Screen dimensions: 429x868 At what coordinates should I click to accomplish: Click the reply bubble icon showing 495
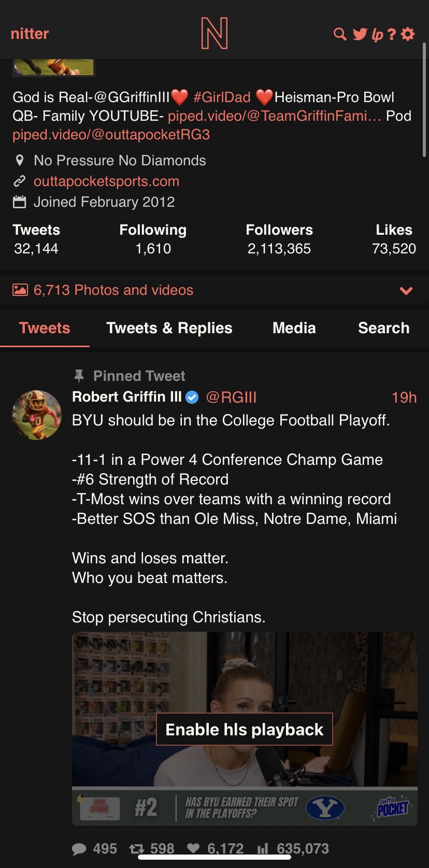coord(79,849)
